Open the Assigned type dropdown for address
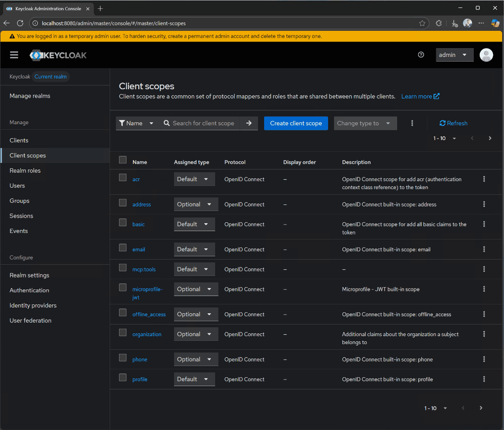Image resolution: width=504 pixels, height=430 pixels. 196,204
